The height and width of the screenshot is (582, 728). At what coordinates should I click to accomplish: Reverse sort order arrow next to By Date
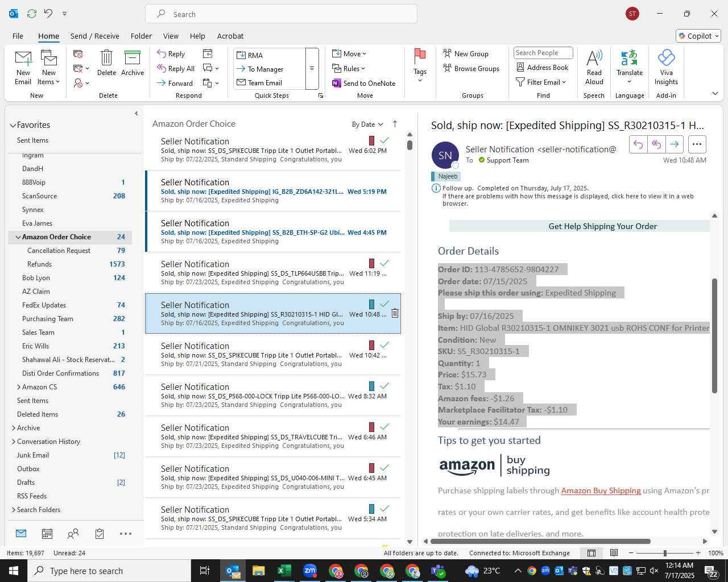pyautogui.click(x=395, y=124)
